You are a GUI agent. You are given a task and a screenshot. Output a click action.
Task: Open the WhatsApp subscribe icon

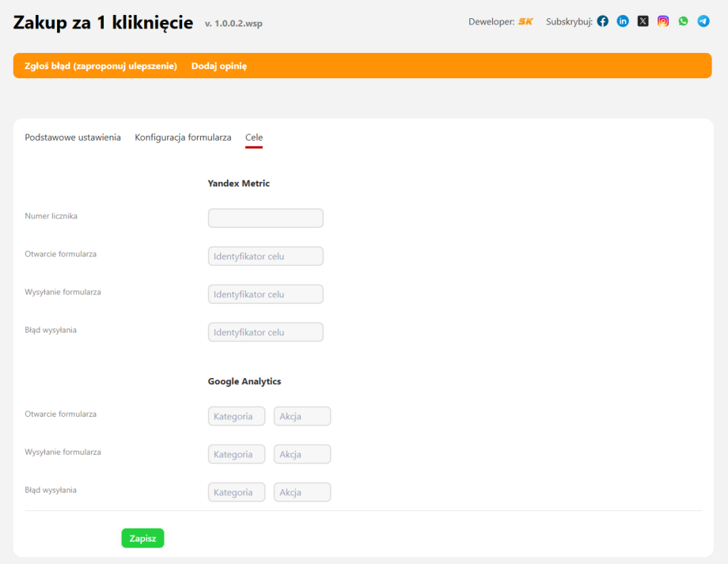pos(683,21)
